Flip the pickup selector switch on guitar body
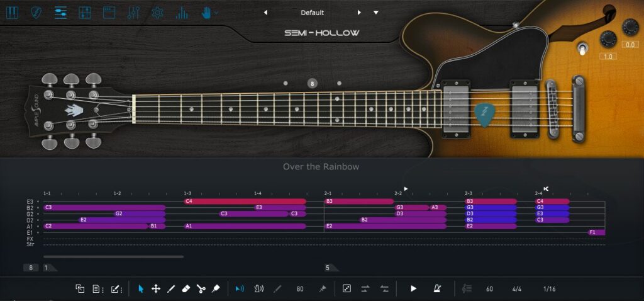Viewport: 644px width, 301px height. (582, 48)
